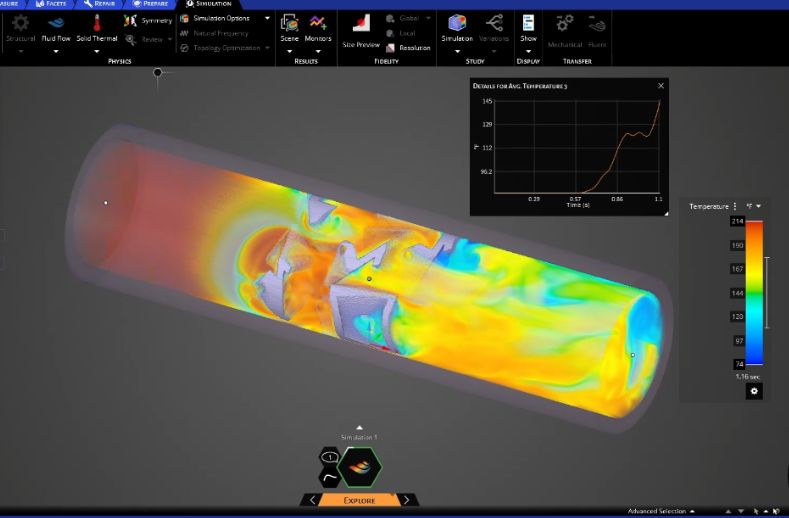Select the Fluid Flow physics icon
Image resolution: width=789 pixels, height=518 pixels.
(56, 23)
